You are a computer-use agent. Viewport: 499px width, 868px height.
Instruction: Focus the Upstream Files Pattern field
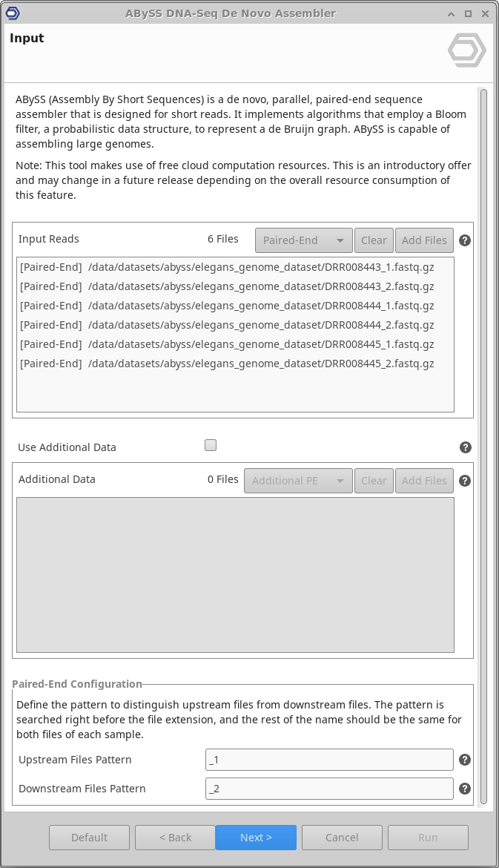pos(329,760)
